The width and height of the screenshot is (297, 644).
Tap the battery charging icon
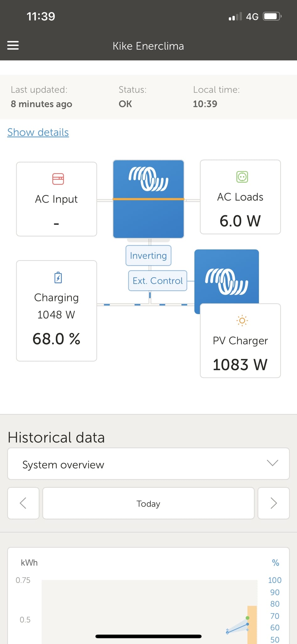[x=58, y=278]
